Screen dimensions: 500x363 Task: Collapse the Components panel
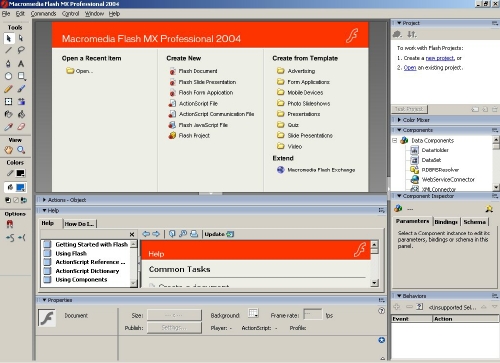point(399,130)
